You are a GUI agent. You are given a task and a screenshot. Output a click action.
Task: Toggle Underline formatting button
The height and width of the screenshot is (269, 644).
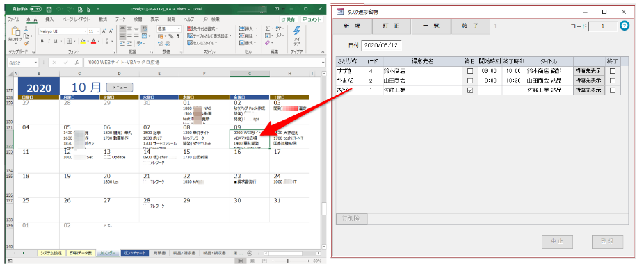pos(55,41)
